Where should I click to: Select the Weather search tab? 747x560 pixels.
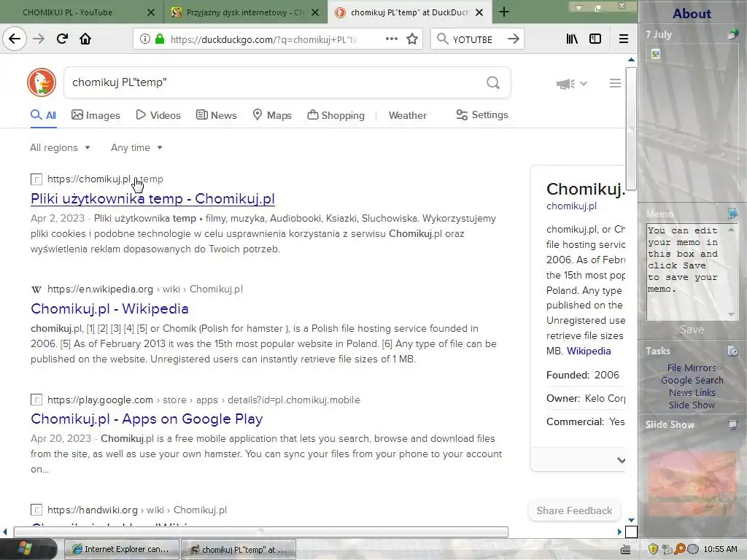407,115
